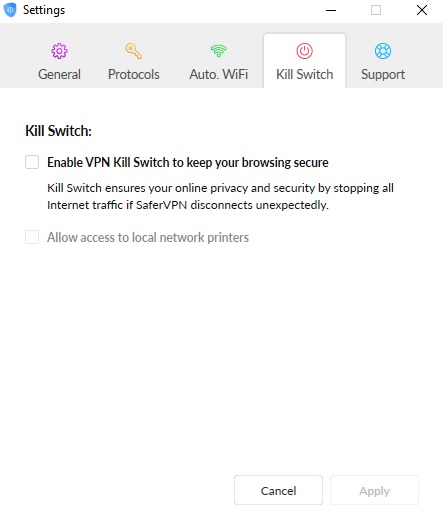This screenshot has width=443, height=527.
Task: Go to the Support tab label
Action: pos(383,75)
